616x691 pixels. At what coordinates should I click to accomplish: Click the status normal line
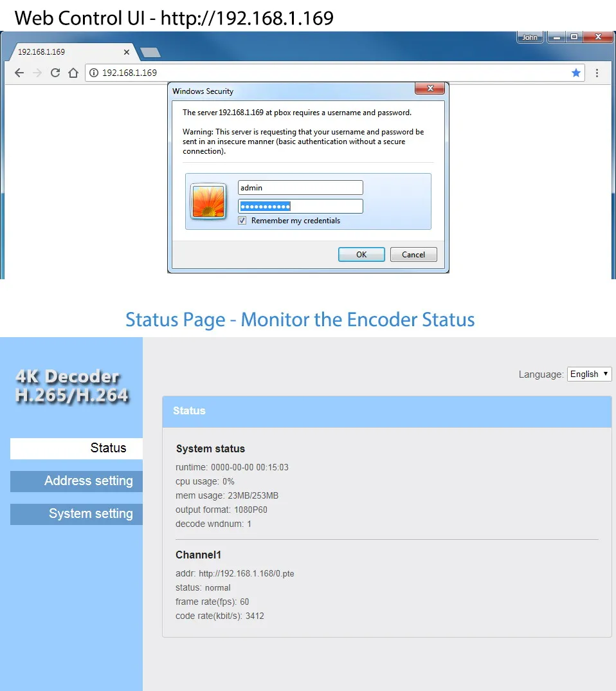pyautogui.click(x=203, y=587)
